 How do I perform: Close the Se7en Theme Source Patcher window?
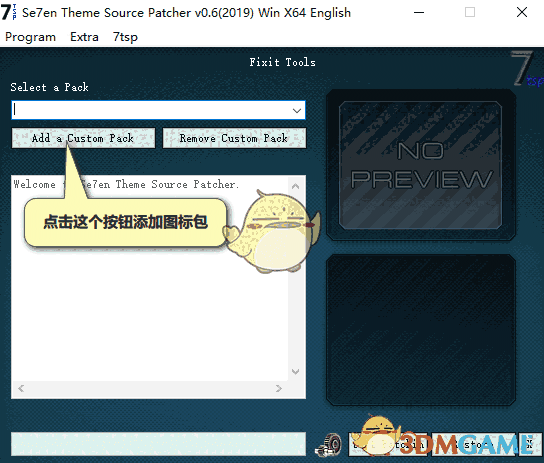[x=522, y=12]
